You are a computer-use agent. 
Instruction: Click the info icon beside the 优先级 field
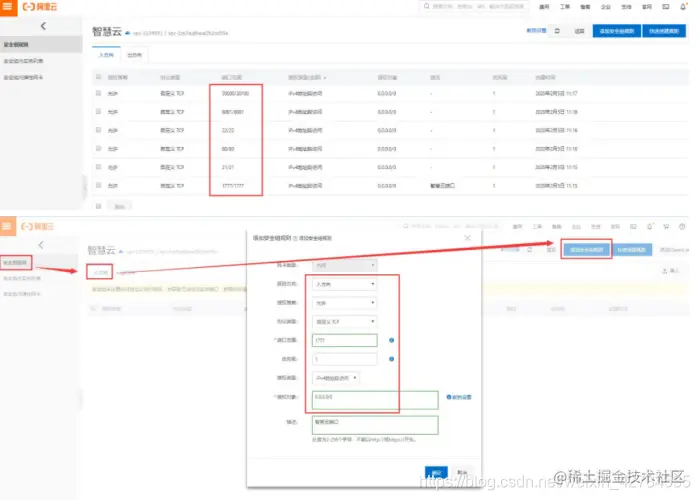[x=392, y=359]
